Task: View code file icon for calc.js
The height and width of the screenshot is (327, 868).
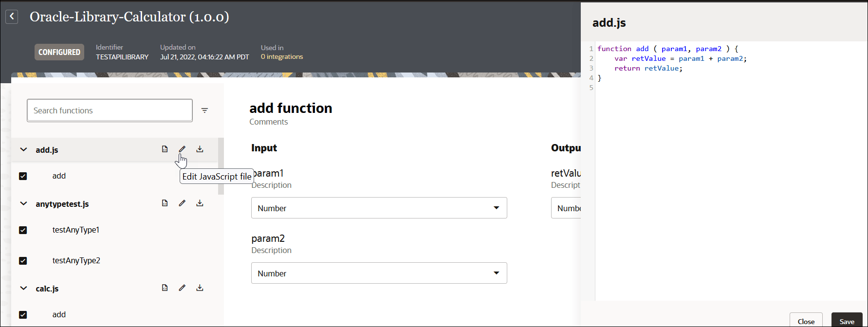Action: (165, 288)
